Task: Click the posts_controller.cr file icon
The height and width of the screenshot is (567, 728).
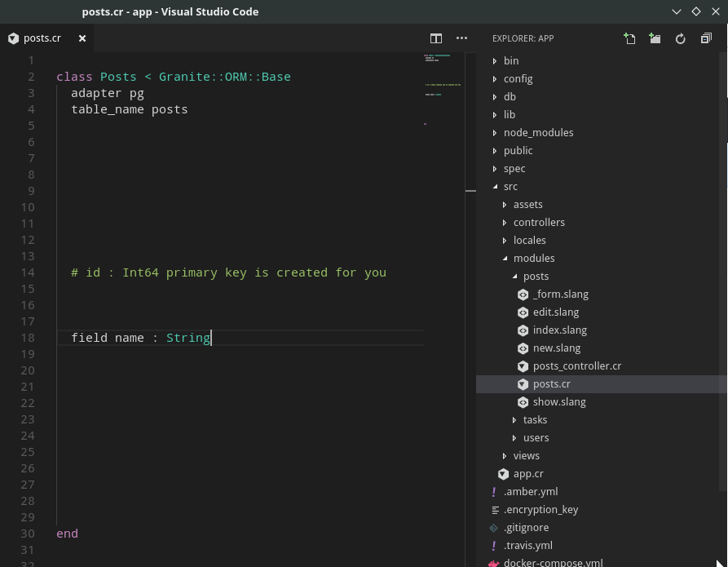Action: coord(523,366)
